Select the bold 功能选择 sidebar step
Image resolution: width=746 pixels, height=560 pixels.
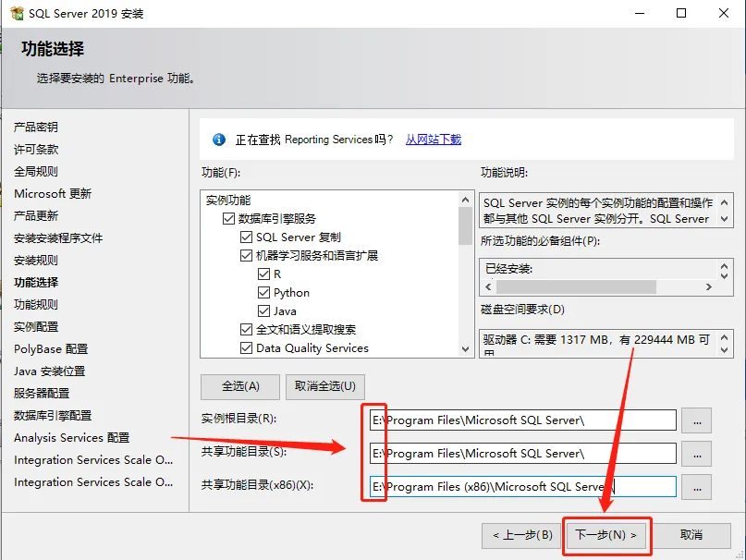tap(36, 282)
